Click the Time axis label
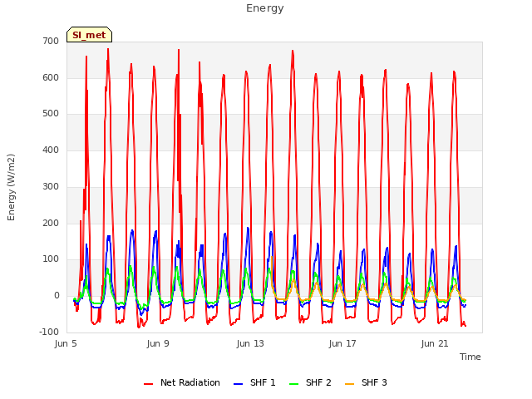 470,357
